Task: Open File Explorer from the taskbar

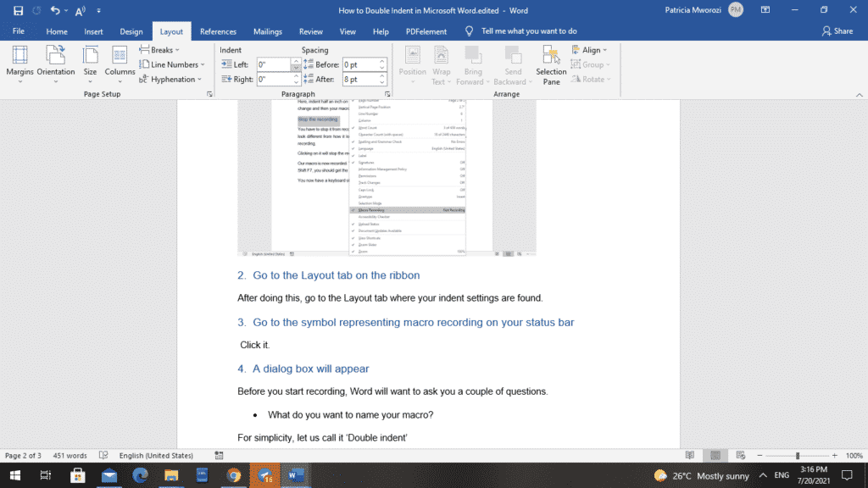Action: 171,475
